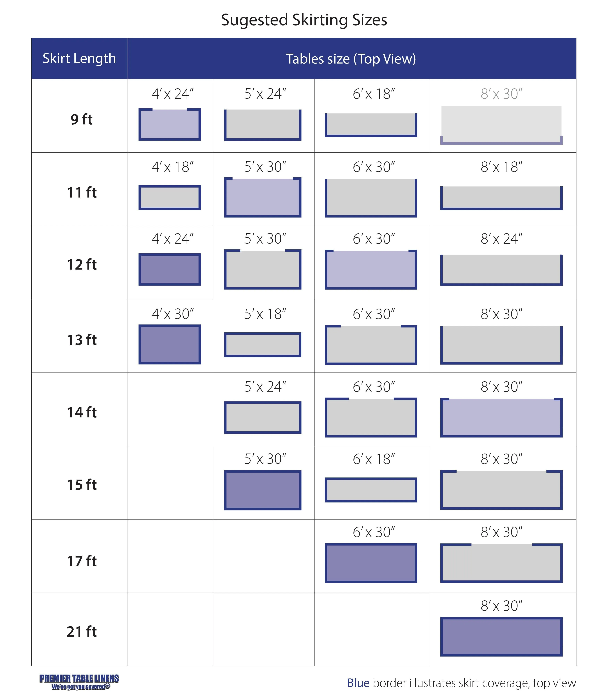The image size is (607, 700).
Task: Select the 4'x30" table diagram
Action: (x=169, y=344)
